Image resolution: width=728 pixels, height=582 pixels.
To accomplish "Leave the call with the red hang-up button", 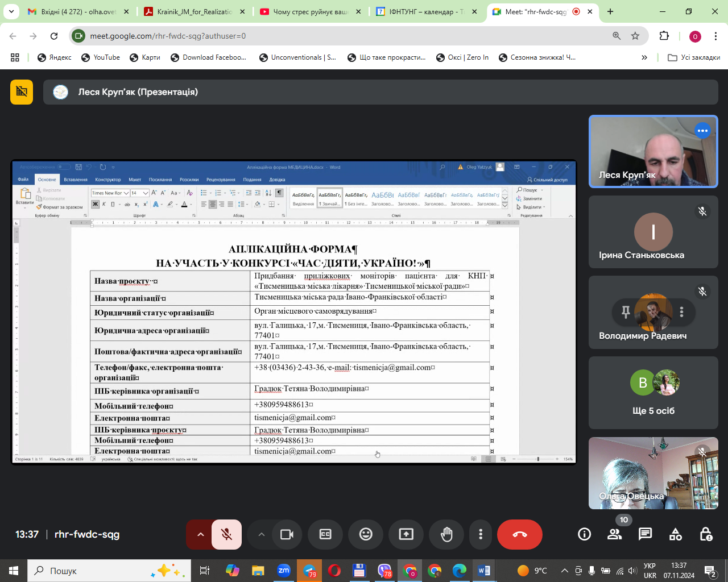I will [520, 534].
